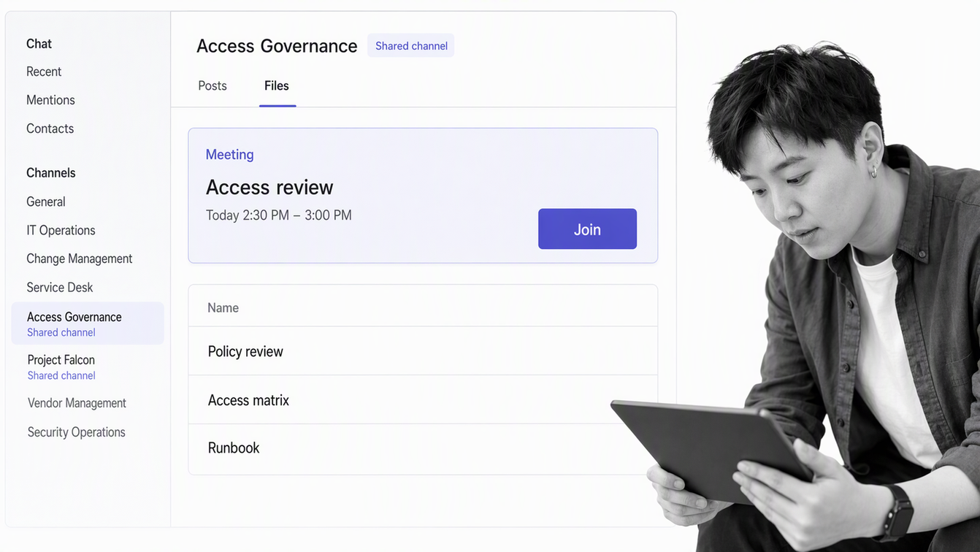980x552 pixels.
Task: Click the Name column header
Action: (x=223, y=307)
